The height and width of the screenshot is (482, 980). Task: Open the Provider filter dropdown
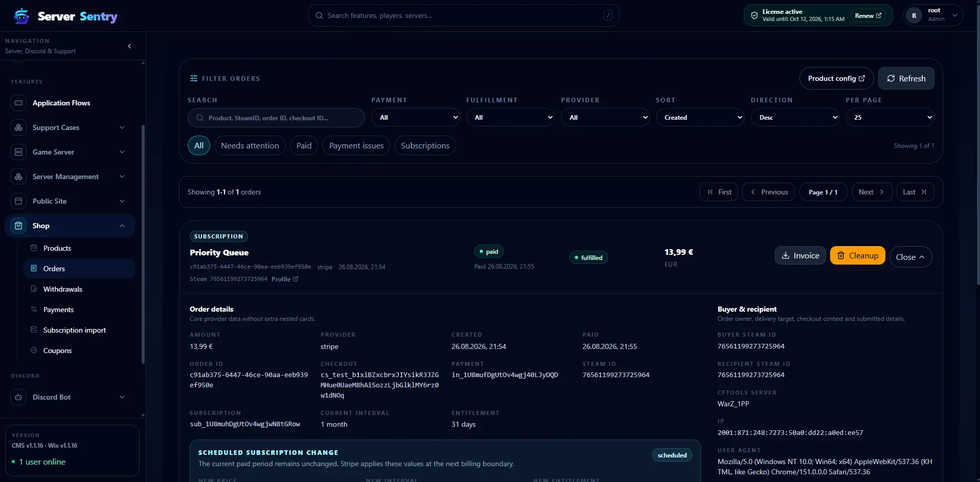pos(606,118)
